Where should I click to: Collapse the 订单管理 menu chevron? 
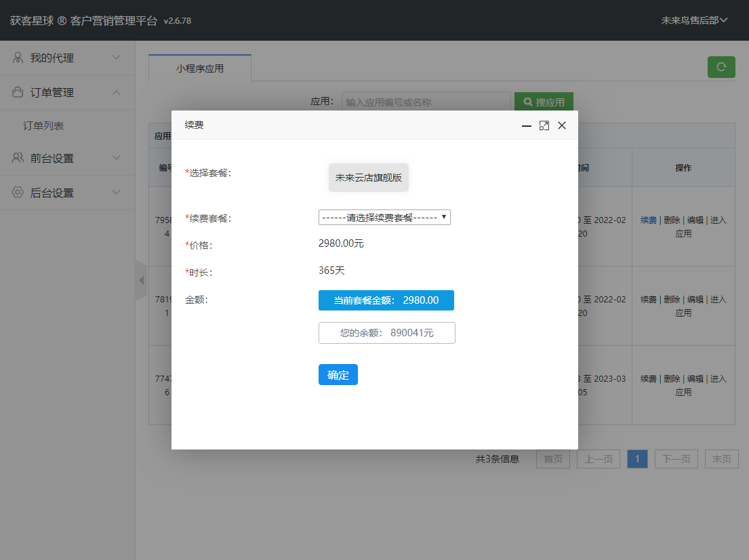117,92
